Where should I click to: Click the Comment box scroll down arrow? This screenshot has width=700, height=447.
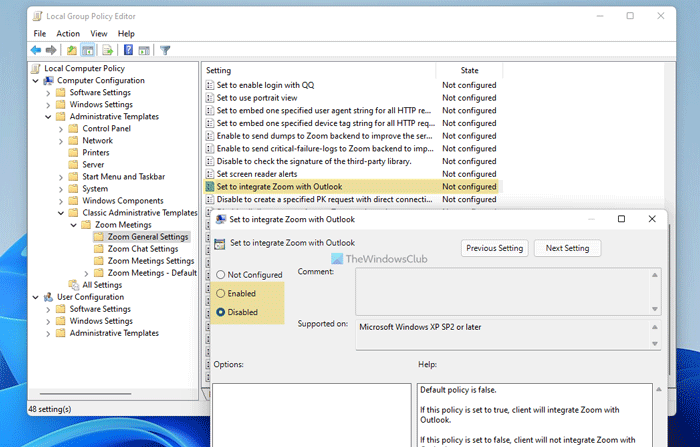pos(654,309)
